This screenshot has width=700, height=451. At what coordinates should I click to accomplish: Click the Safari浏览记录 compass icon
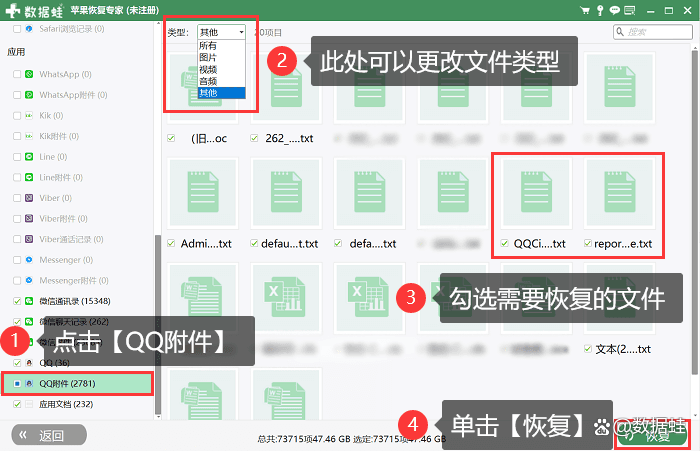coord(29,29)
